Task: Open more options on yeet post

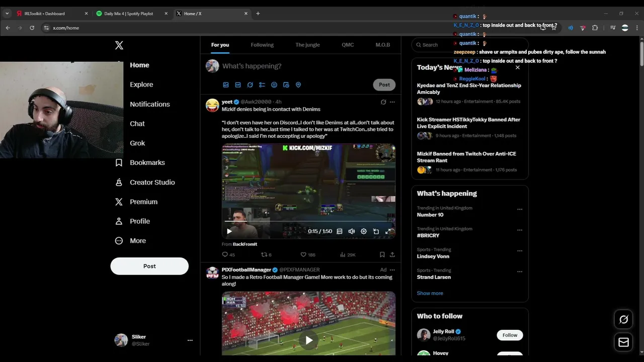Action: tap(392, 102)
